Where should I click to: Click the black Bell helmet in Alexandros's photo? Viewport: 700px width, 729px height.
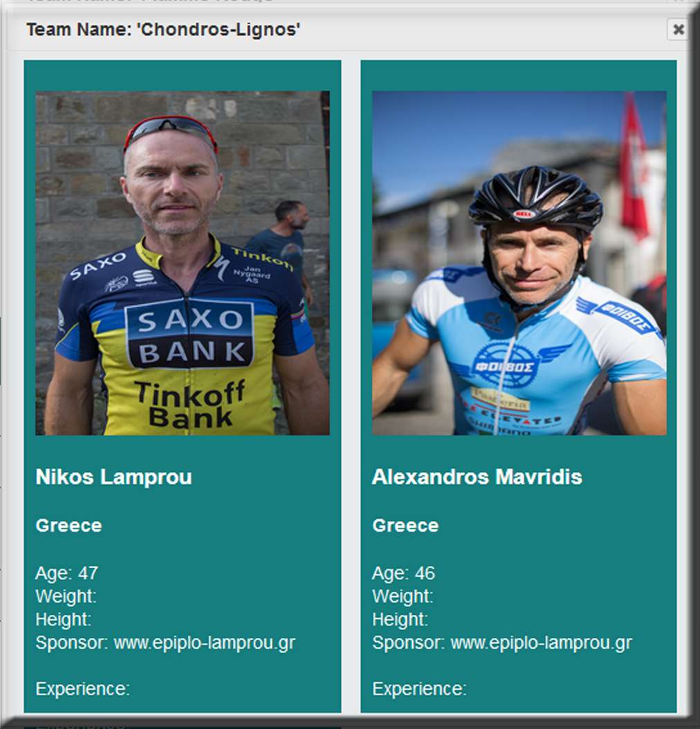(x=535, y=198)
